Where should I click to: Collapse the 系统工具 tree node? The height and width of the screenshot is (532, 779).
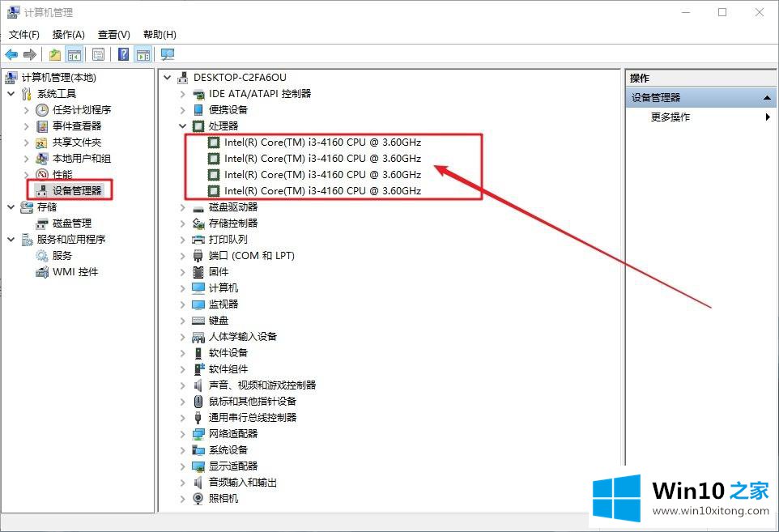(11, 93)
